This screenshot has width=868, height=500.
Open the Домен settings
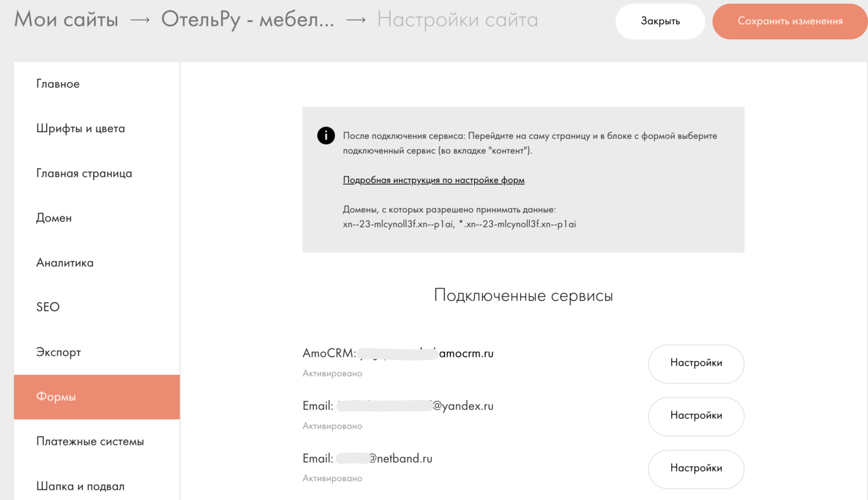(x=54, y=218)
